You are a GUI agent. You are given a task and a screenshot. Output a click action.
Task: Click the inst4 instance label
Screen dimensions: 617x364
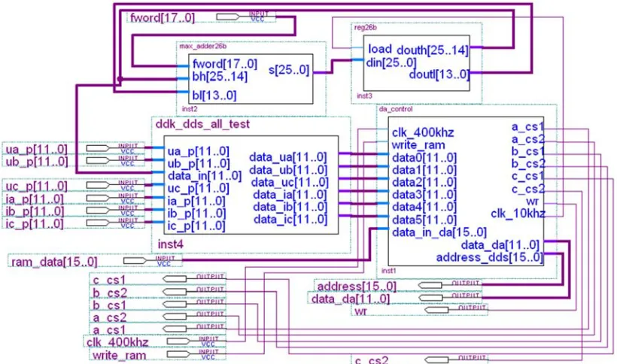170,244
